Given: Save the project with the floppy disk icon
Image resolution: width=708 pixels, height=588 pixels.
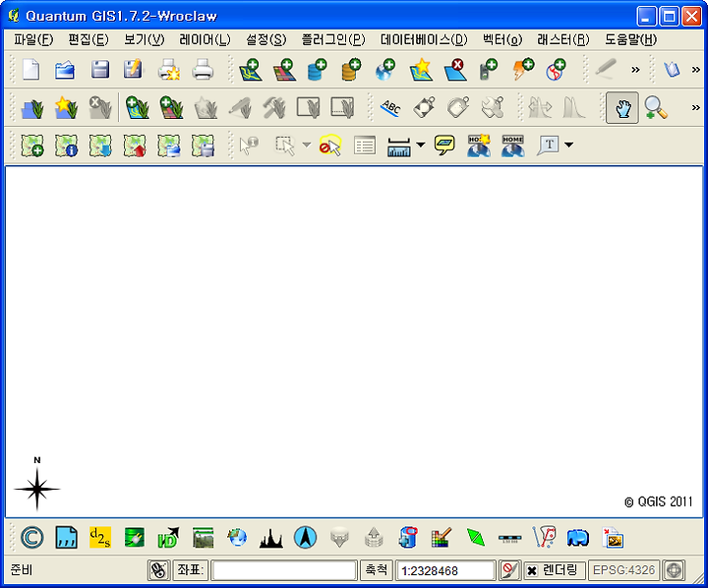Looking at the screenshot, I should pos(99,70).
